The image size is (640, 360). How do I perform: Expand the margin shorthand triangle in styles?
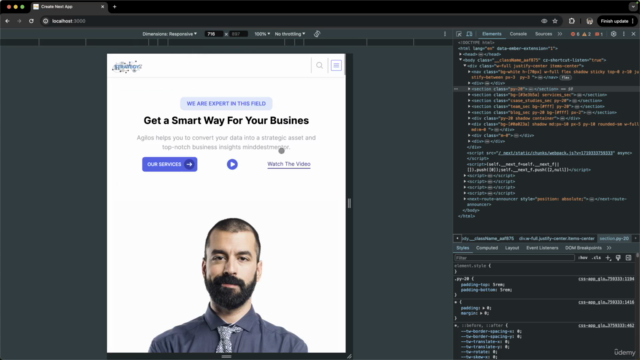click(x=481, y=313)
